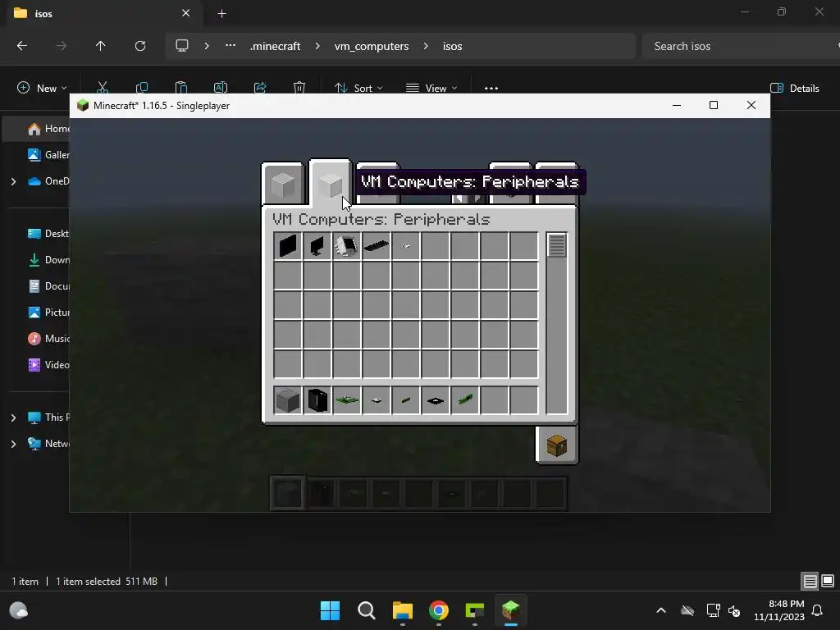Select the small white disk item in hotbar row

376,400
